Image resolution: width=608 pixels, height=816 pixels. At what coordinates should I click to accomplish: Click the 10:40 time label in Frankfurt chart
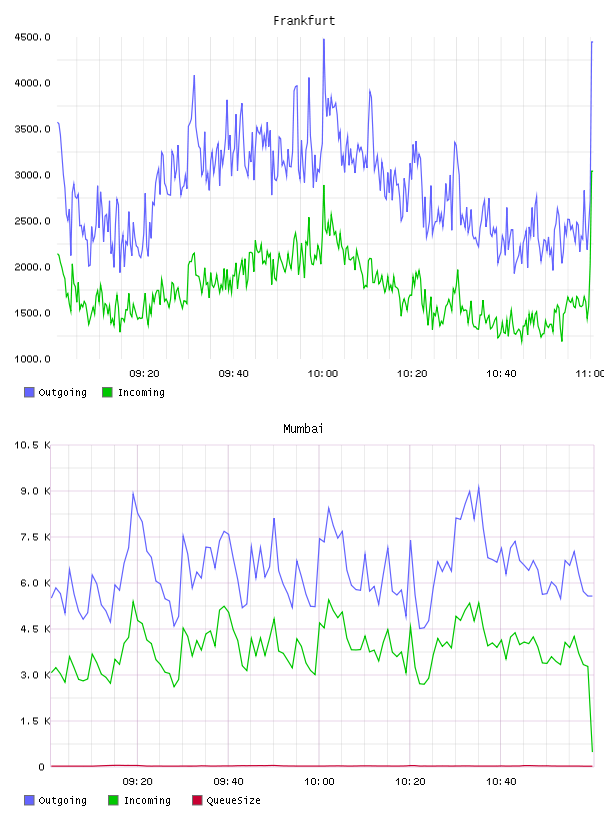501,373
